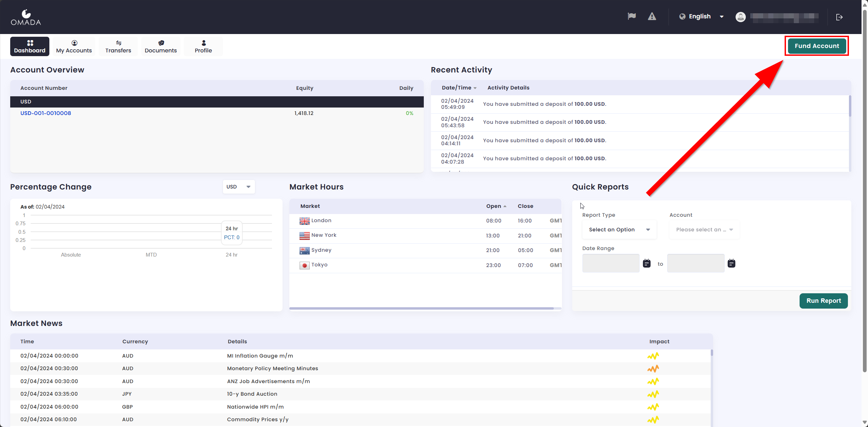The height and width of the screenshot is (427, 868).
Task: Expand the English language dropdown
Action: pyautogui.click(x=721, y=17)
